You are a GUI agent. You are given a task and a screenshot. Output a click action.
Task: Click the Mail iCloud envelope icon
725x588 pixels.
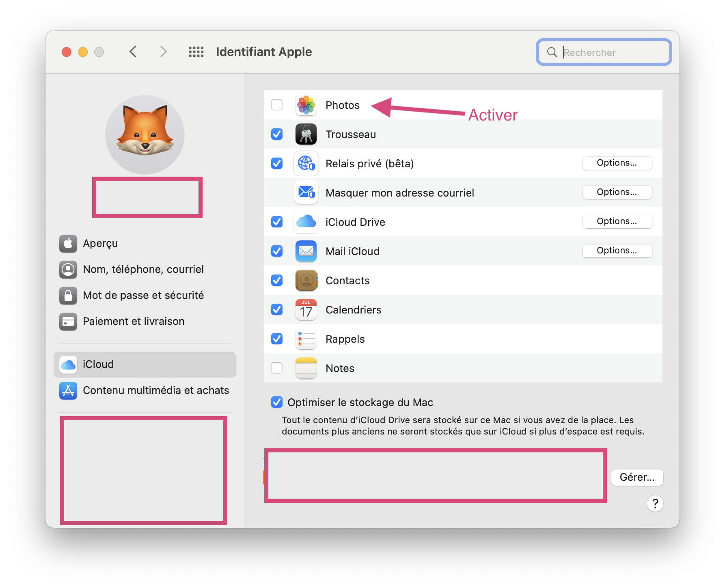tap(306, 251)
